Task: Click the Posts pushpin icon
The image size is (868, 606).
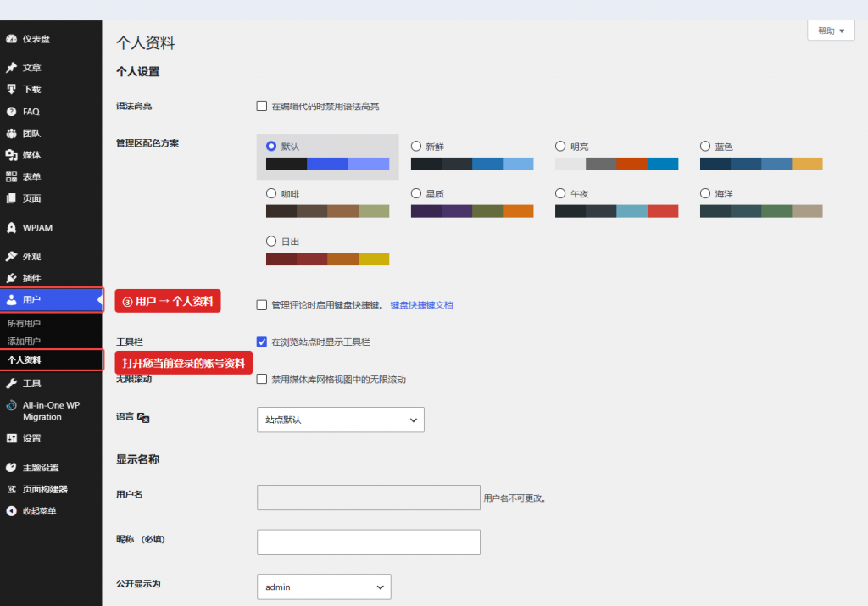Action: [11, 68]
